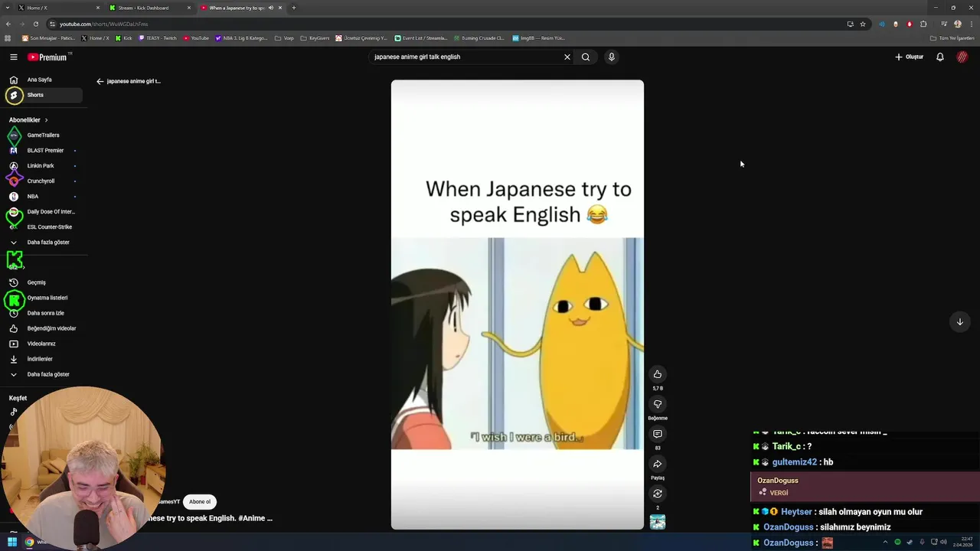Viewport: 980px width, 551px height.
Task: Show hidden system tray icons
Action: point(885,542)
